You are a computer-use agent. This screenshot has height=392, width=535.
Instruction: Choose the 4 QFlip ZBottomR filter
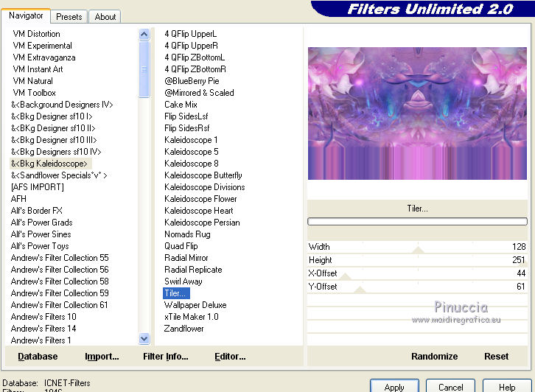[195, 69]
